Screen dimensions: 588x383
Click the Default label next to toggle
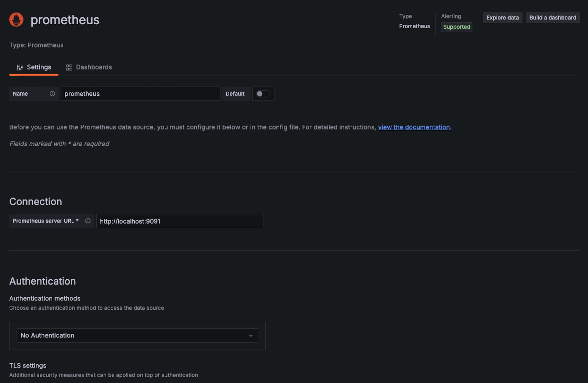(x=235, y=94)
